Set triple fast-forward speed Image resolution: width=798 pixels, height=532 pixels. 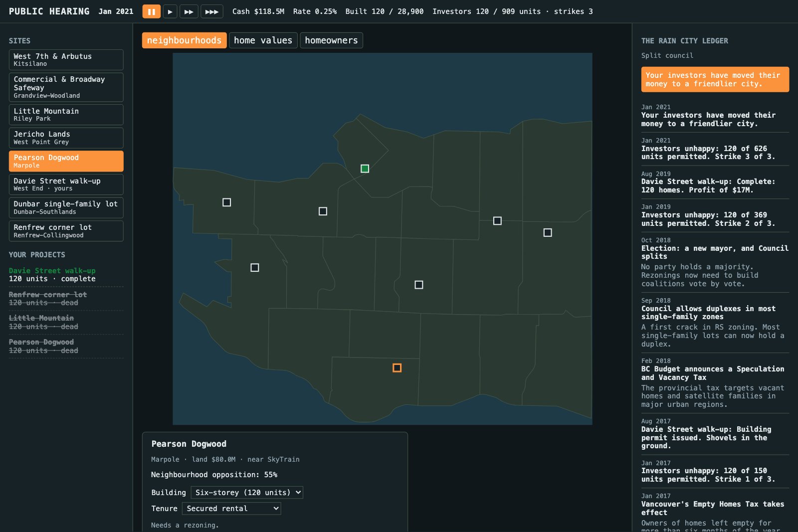[211, 11]
